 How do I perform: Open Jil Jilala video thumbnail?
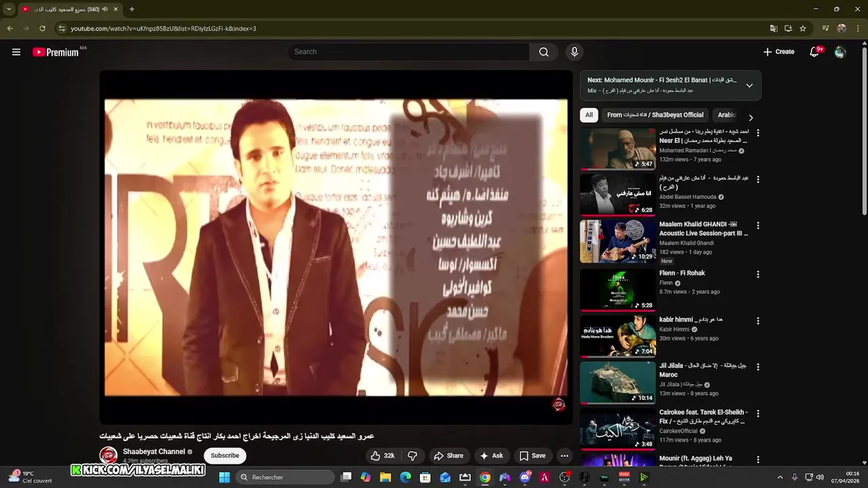point(618,382)
